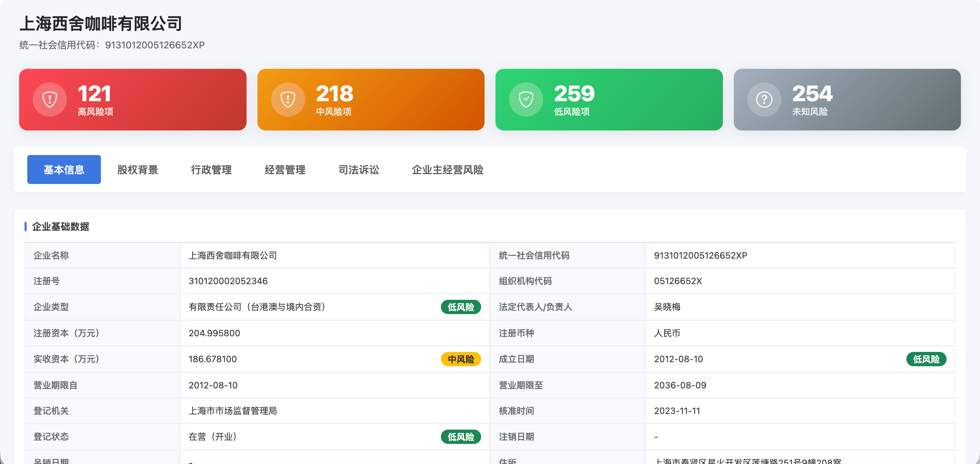Select the 营业期限至 date 2036-08-09

tap(680, 385)
